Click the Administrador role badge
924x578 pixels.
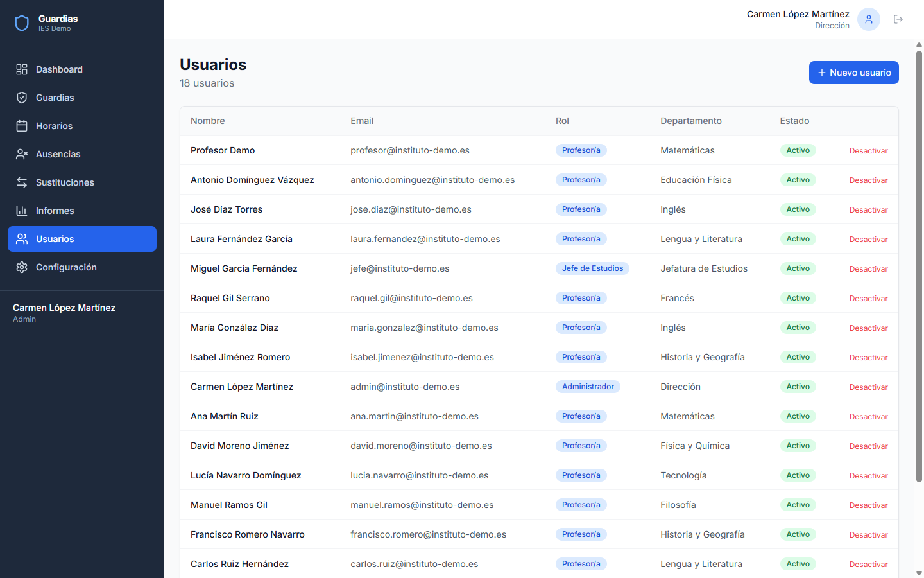(x=588, y=387)
